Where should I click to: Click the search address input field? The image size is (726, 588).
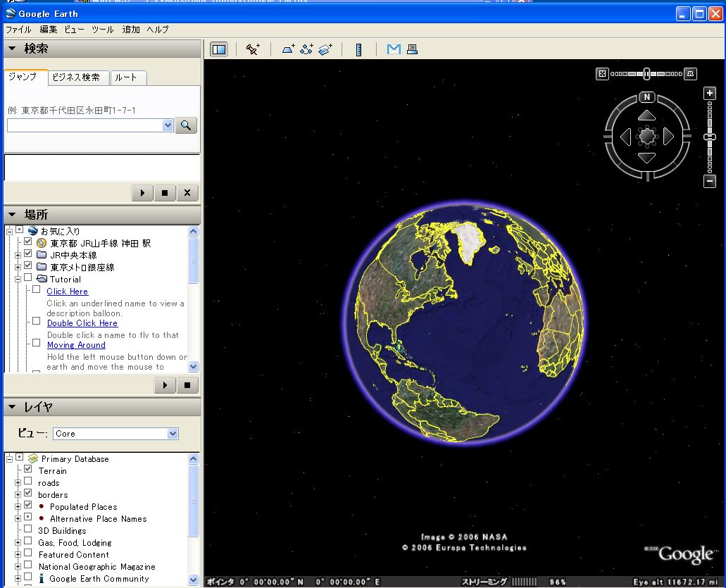pyautogui.click(x=85, y=125)
